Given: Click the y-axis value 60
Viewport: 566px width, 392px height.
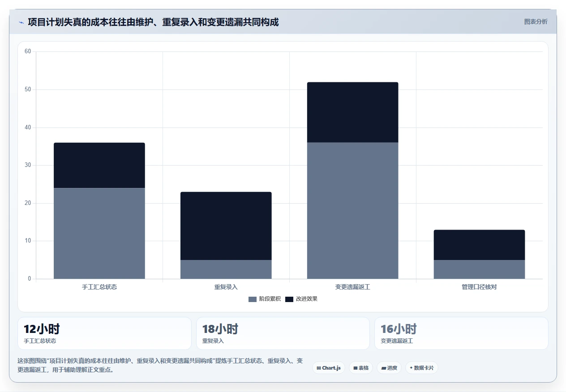Looking at the screenshot, I should 28,51.
